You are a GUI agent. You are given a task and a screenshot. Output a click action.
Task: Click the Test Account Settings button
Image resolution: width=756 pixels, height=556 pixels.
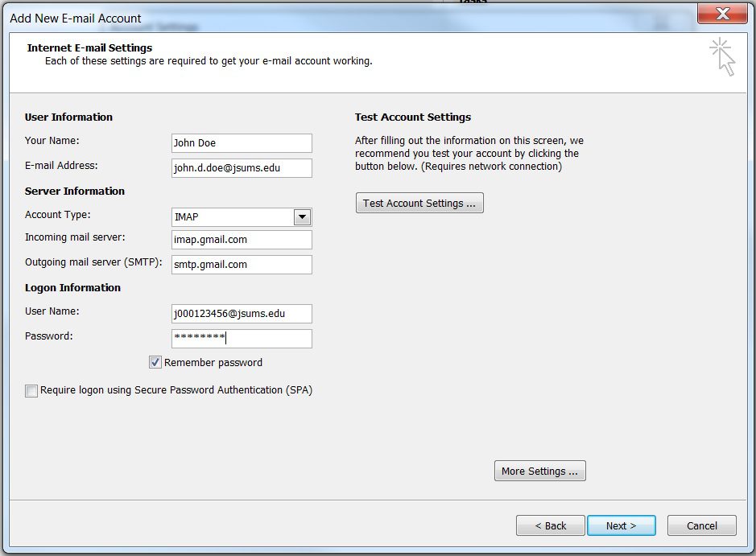(419, 202)
